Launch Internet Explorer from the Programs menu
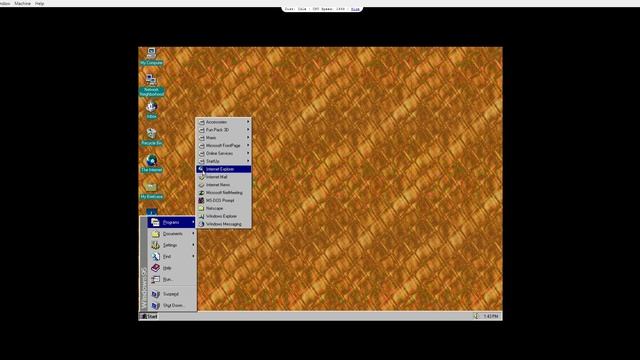Image resolution: width=640 pixels, height=360 pixels. point(223,169)
